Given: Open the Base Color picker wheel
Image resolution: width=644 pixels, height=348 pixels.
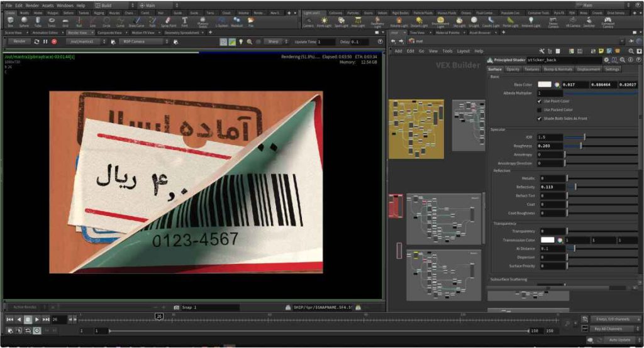Looking at the screenshot, I should [557, 85].
